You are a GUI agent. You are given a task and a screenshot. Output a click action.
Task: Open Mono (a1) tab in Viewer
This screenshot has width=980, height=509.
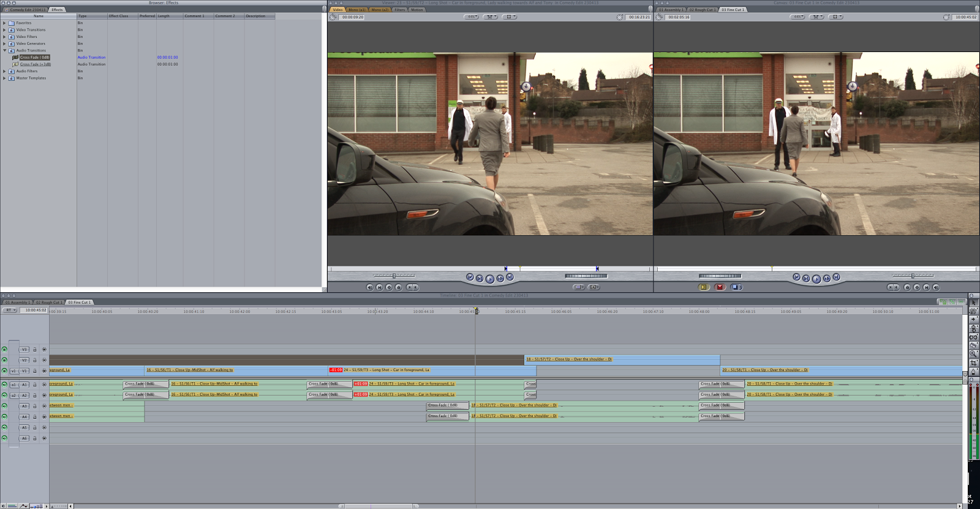tap(357, 10)
